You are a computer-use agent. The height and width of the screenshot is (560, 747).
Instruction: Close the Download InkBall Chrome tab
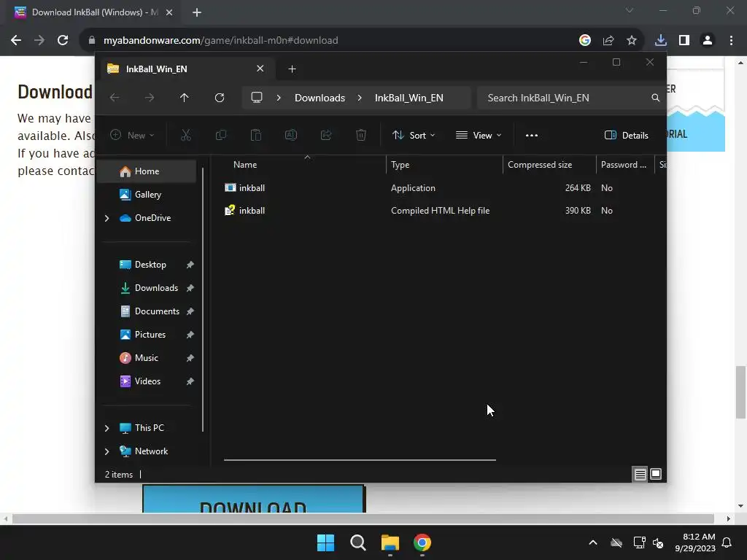click(169, 12)
